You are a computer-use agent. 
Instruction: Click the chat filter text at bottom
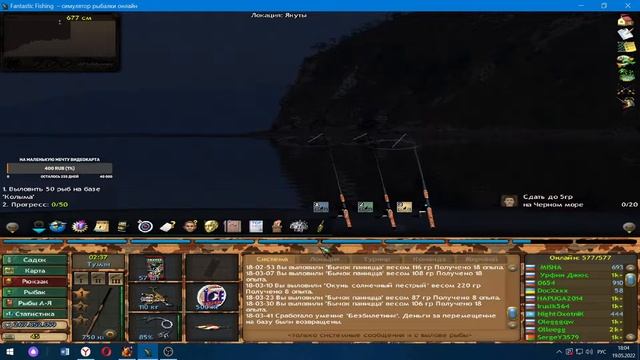[380, 335]
